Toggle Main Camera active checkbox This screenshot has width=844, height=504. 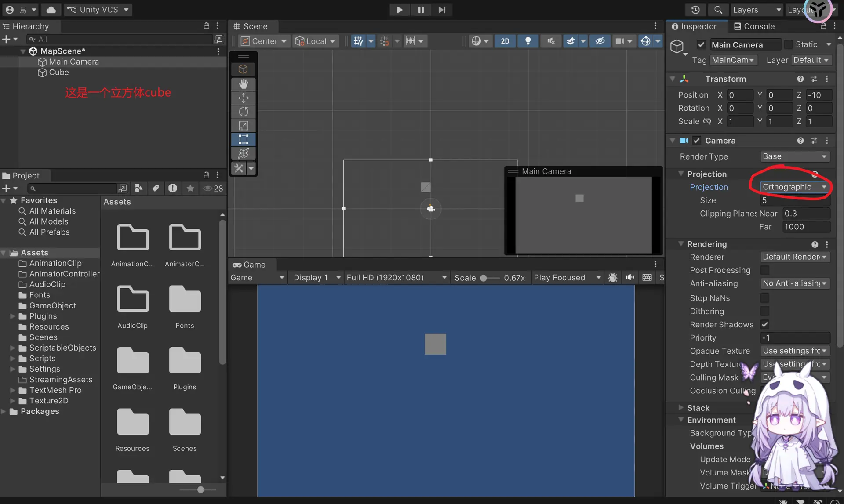point(701,44)
